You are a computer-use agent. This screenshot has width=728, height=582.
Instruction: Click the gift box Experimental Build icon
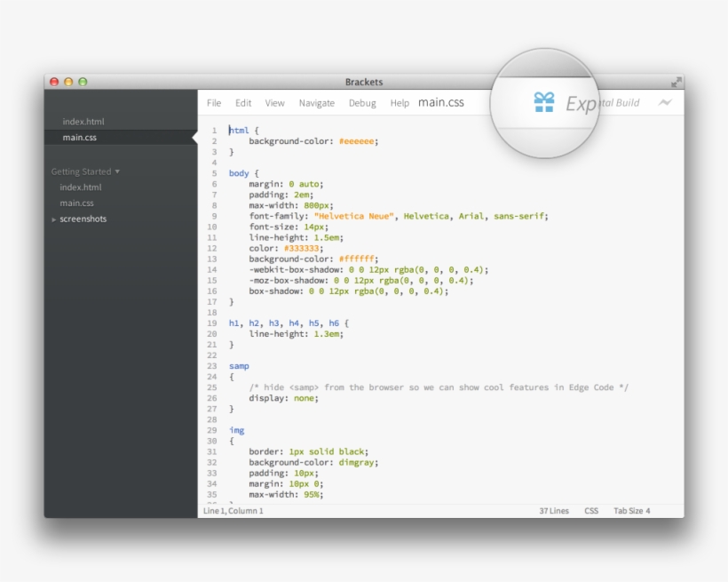click(543, 103)
